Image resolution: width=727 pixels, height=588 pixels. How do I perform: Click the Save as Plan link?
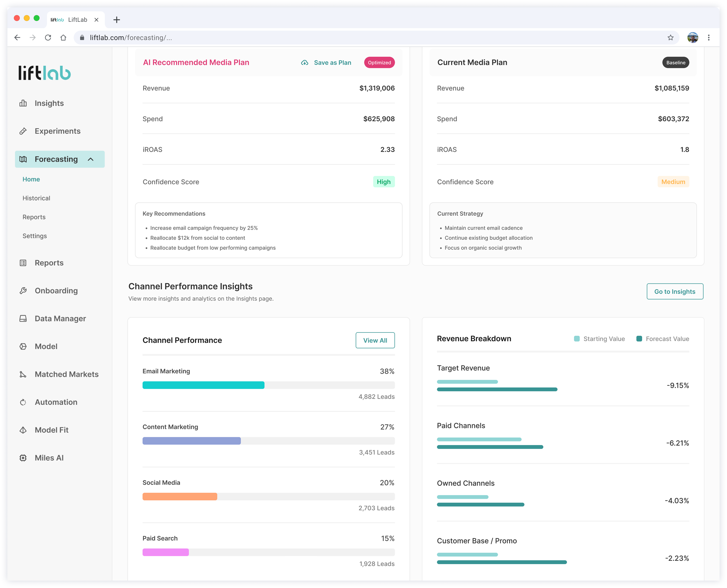pos(326,63)
